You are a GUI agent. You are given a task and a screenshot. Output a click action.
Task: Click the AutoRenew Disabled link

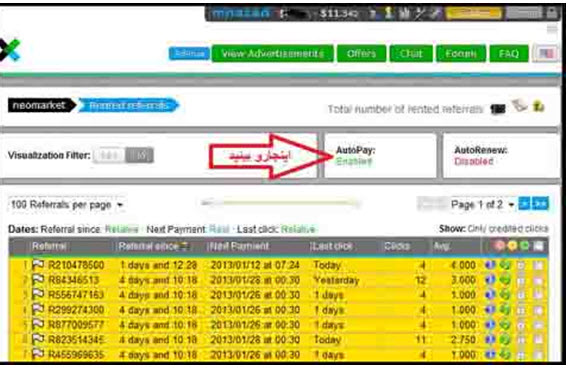(473, 161)
